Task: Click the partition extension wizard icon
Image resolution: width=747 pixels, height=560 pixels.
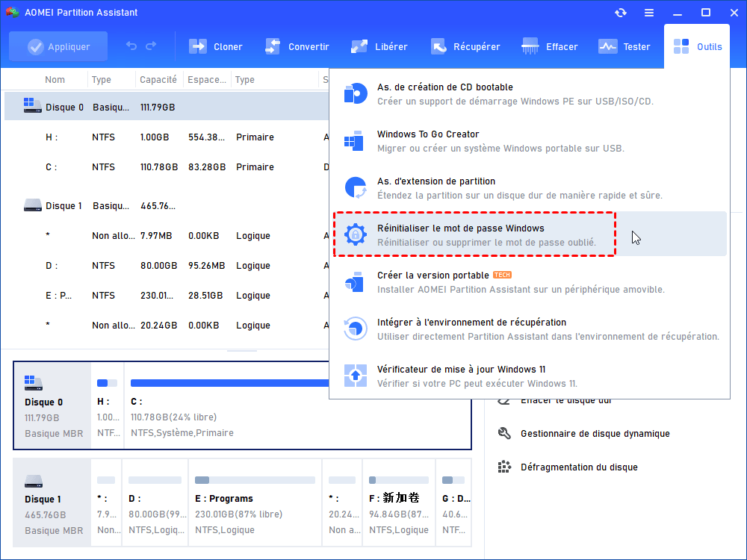Action: pos(356,188)
